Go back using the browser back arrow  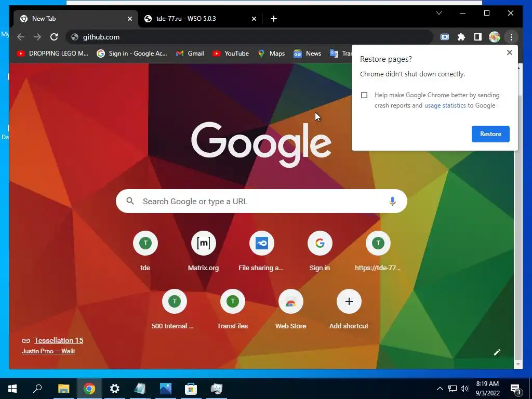pos(21,37)
